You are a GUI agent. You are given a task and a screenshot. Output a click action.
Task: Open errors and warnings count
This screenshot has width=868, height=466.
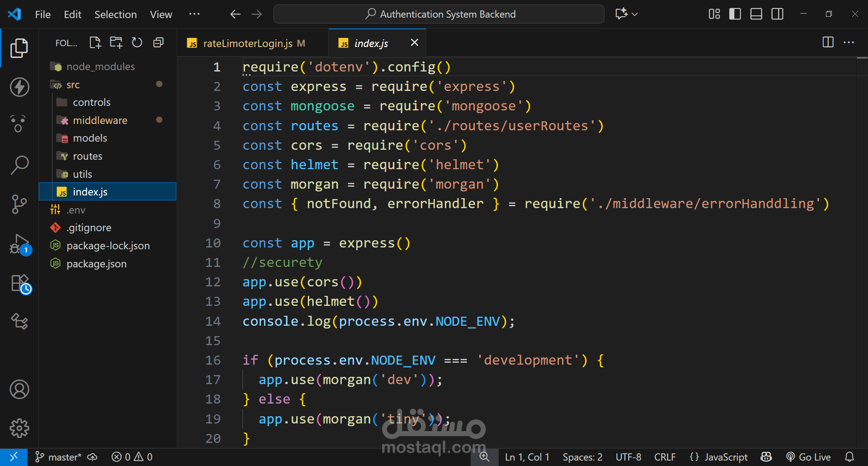tap(132, 457)
